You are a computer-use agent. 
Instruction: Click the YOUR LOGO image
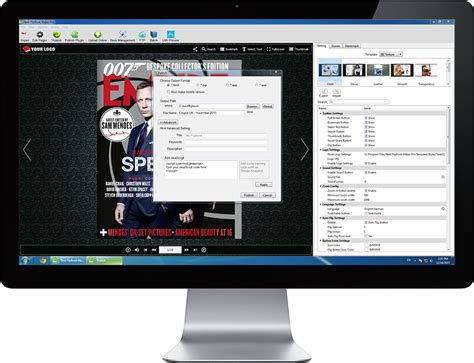[x=39, y=49]
